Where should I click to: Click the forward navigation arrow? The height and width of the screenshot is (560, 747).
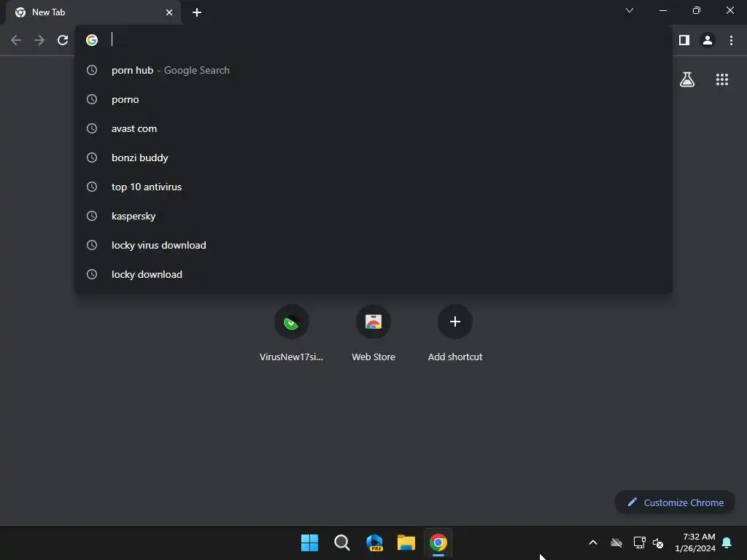pyautogui.click(x=39, y=40)
